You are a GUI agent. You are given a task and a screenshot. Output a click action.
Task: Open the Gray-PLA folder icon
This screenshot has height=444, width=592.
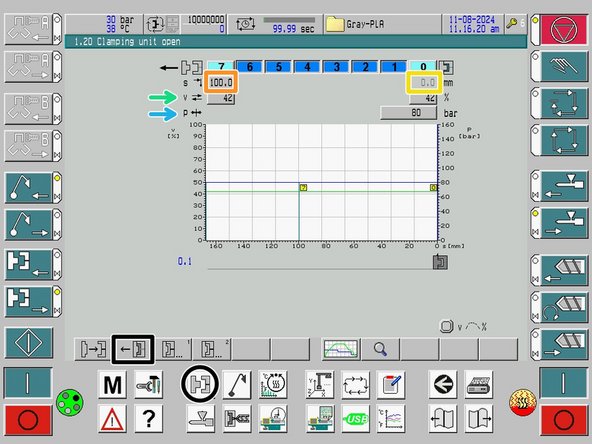[x=334, y=24]
